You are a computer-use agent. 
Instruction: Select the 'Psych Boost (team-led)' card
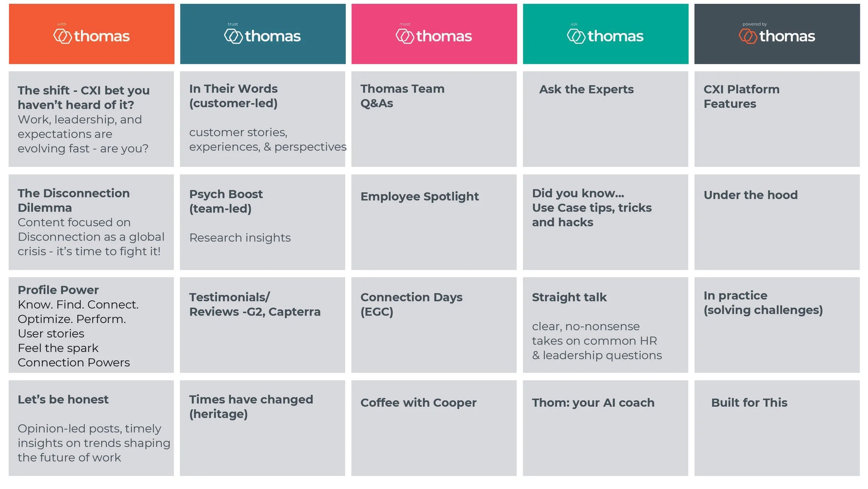262,222
